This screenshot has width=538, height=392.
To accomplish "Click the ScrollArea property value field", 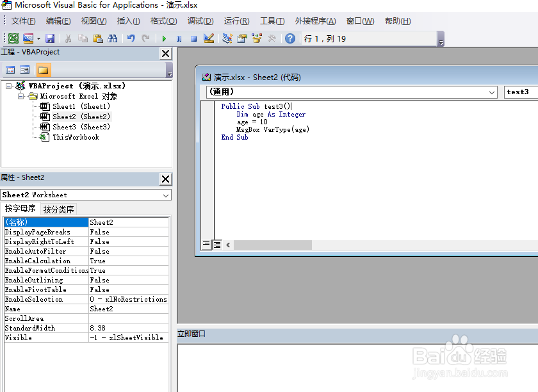I will pos(129,319).
